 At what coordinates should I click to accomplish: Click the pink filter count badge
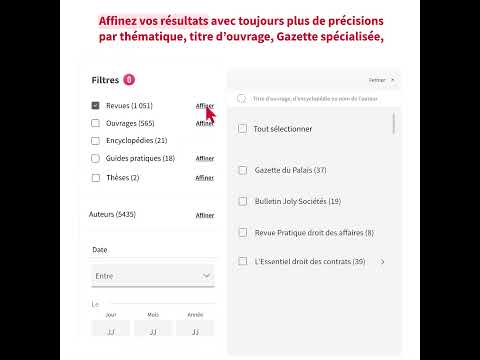pos(129,80)
